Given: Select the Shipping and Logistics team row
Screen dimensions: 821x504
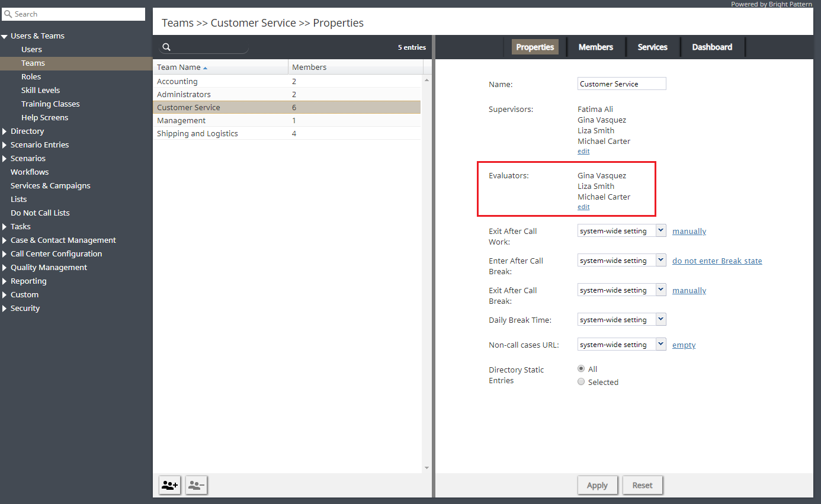Looking at the screenshot, I should pos(287,134).
